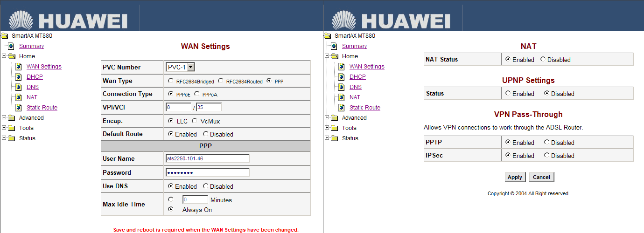Collapse the Home node in the right window tree
The image size is (644, 233).
[327, 56]
